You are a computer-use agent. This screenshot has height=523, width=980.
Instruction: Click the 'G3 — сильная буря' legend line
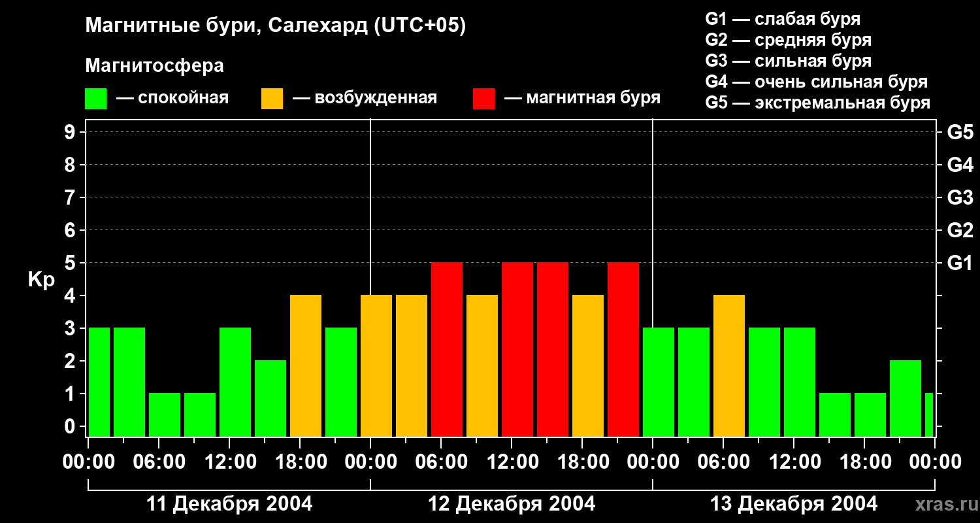[788, 61]
